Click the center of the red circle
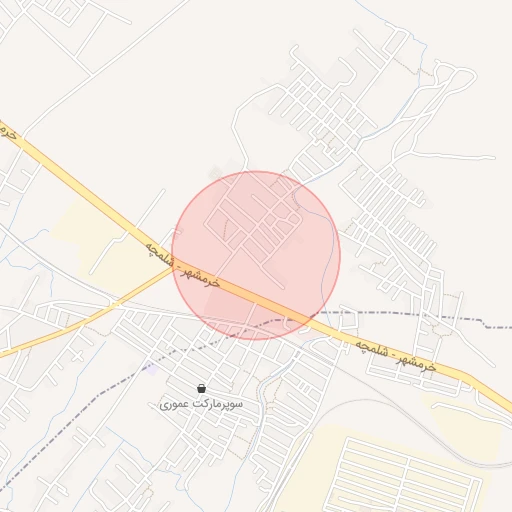 tap(256, 256)
